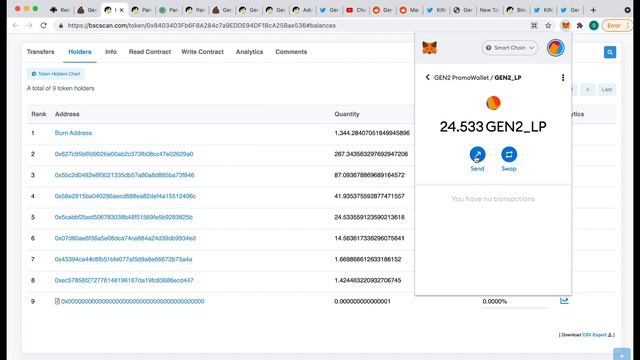This screenshot has height=360, width=640.
Task: Open the Smart Chain network dropdown
Action: pyautogui.click(x=509, y=48)
